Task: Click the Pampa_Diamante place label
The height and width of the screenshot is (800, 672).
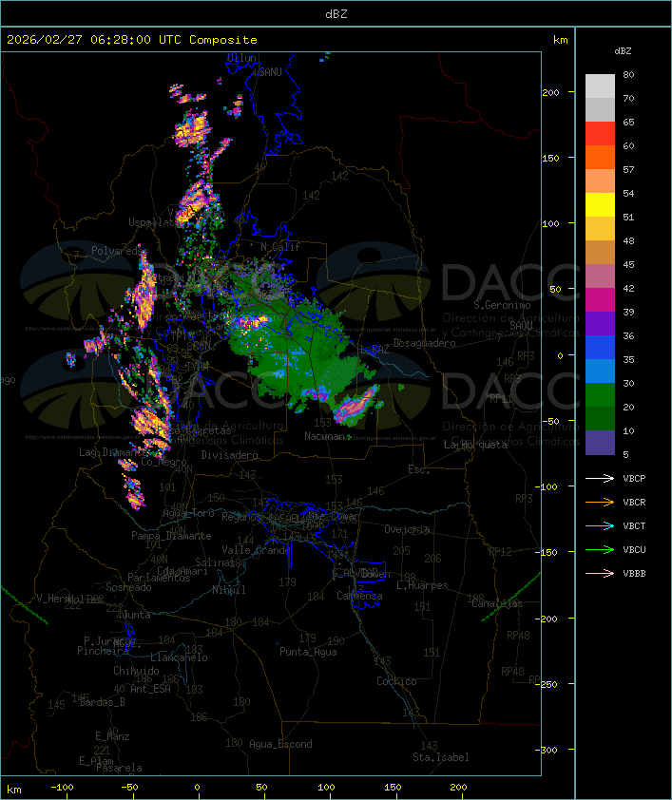Action: coord(171,536)
